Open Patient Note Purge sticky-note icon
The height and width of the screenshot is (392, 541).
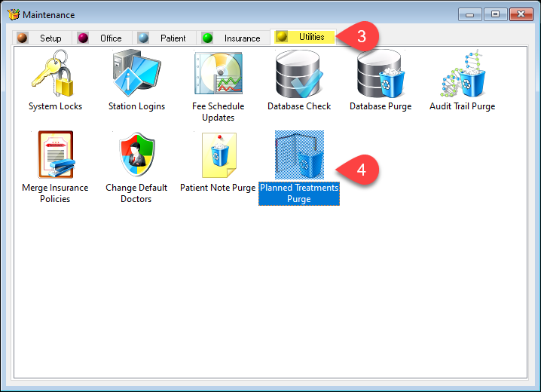(x=219, y=155)
